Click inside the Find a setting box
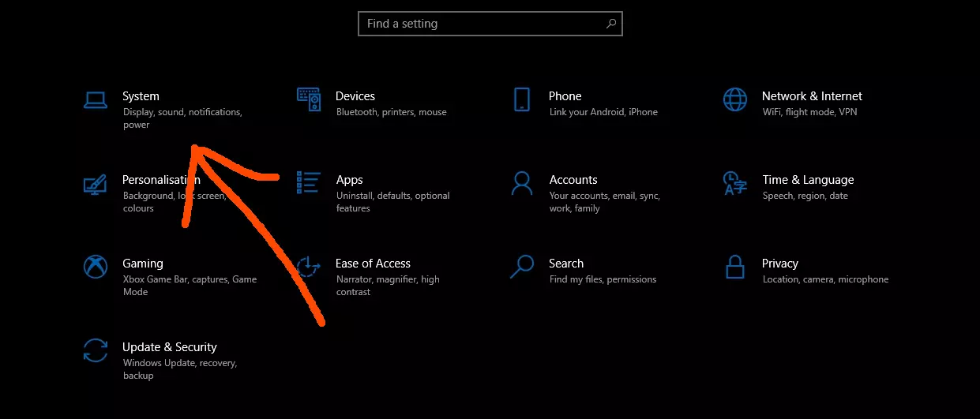Viewport: 980px width, 419px height. click(482, 24)
